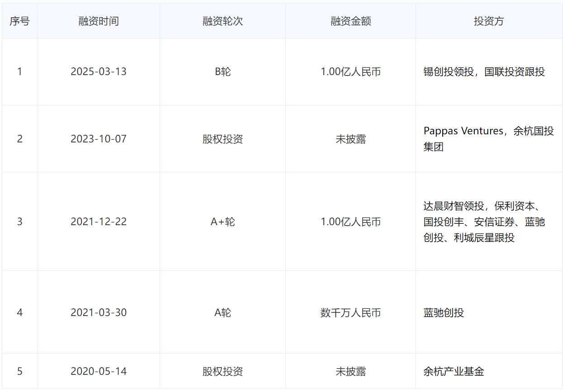The image size is (563, 392).
Task: Select the 数千万人民币 amount cell
Action: (350, 312)
